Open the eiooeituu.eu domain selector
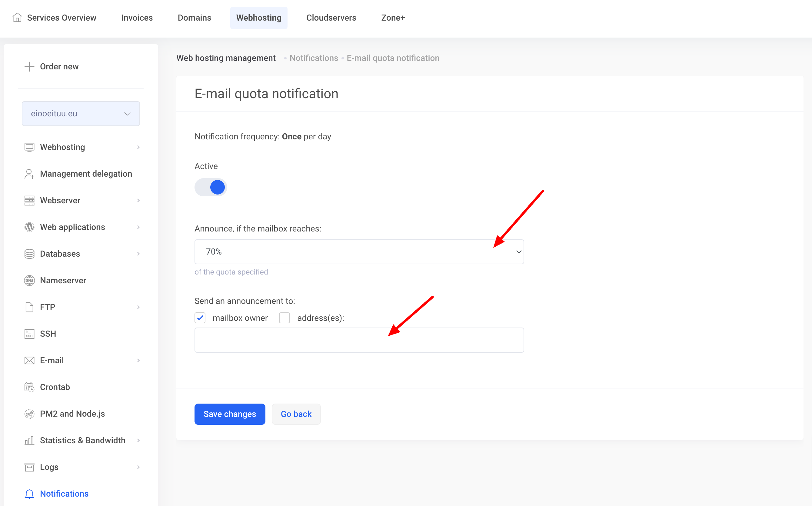The image size is (812, 506). click(81, 114)
